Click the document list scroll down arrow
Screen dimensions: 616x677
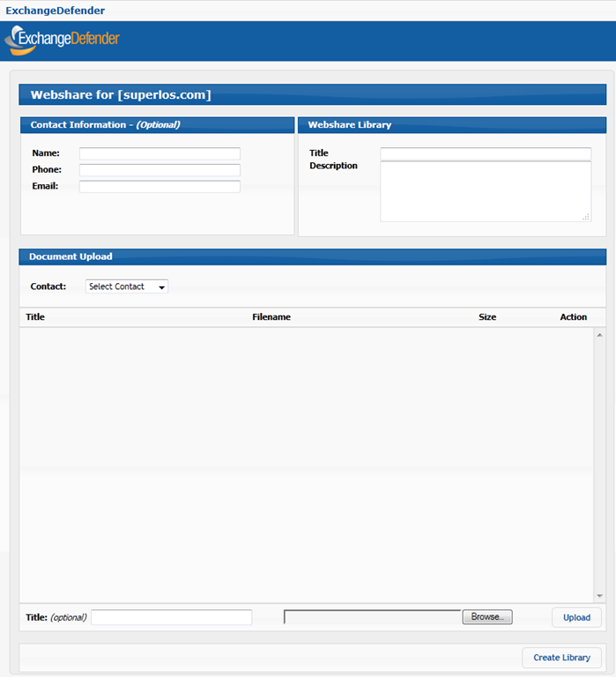coord(599,596)
